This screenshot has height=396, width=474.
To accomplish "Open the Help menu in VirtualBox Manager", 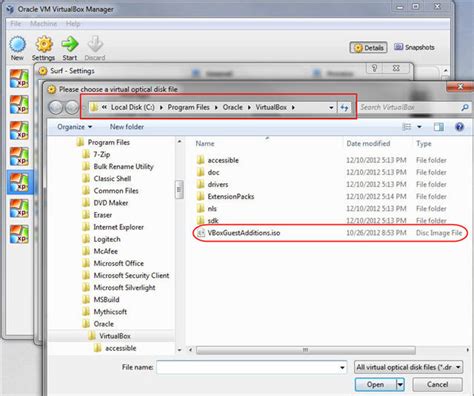I will (73, 24).
